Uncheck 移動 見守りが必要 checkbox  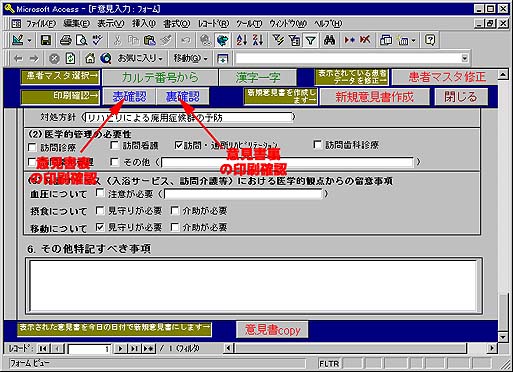click(100, 227)
